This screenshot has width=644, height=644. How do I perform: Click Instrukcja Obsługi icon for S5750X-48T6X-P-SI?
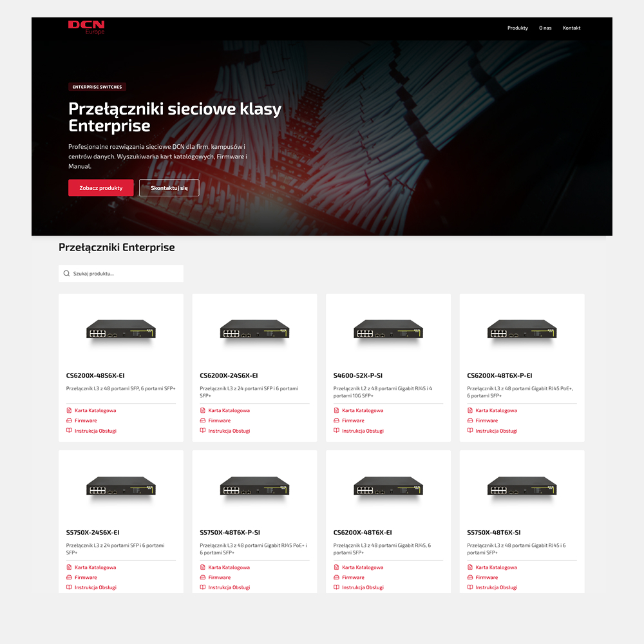(202, 587)
